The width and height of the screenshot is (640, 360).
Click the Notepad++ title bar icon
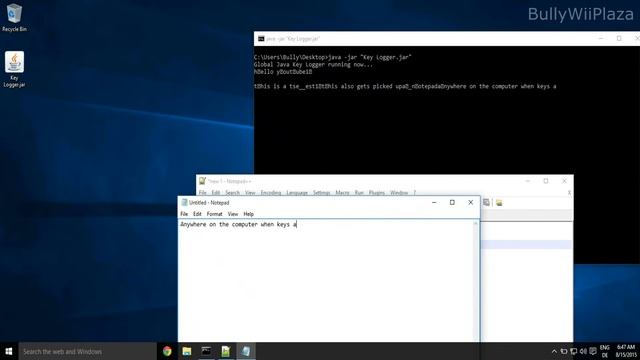coord(202,181)
